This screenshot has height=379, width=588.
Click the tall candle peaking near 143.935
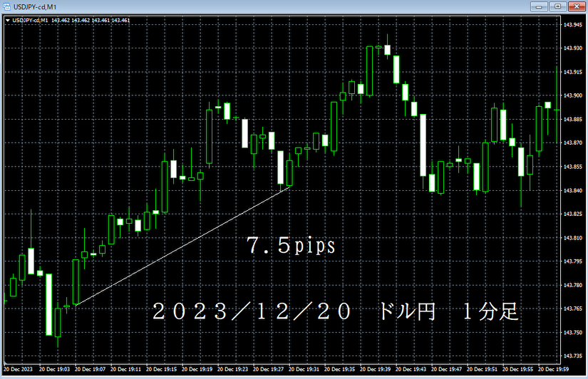coord(369,71)
